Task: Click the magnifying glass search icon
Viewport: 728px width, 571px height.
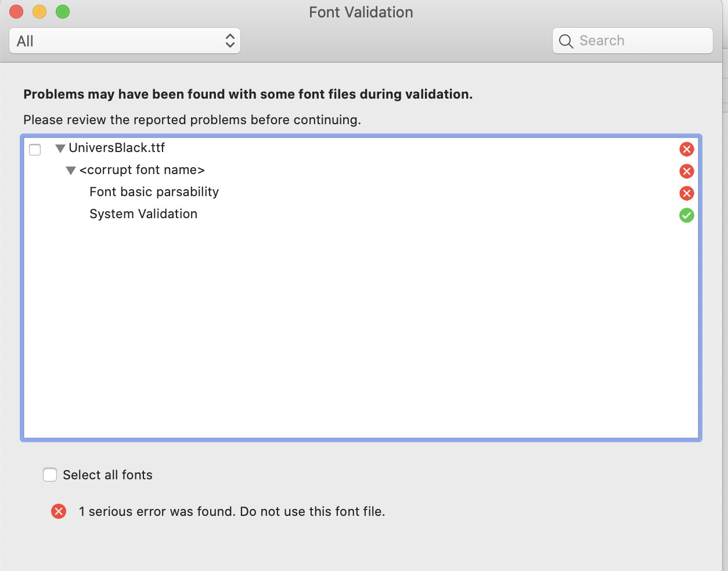Action: [565, 41]
